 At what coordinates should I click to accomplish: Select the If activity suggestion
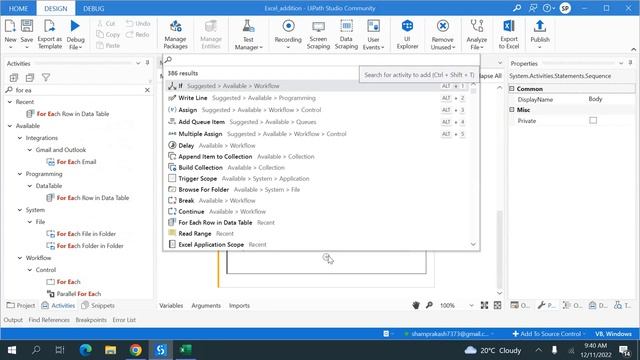click(x=318, y=86)
